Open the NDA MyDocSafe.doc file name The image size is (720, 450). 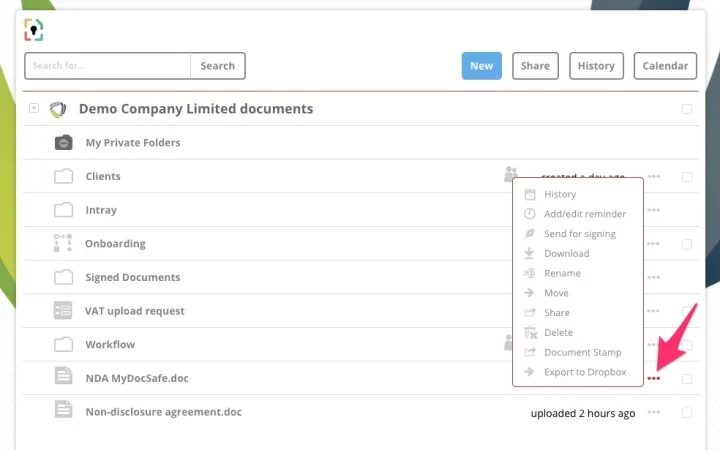pyautogui.click(x=137, y=378)
